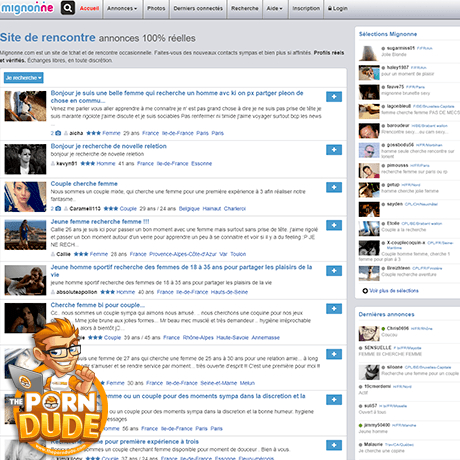Click plus button on Caramel113's couple listing

coord(334,187)
